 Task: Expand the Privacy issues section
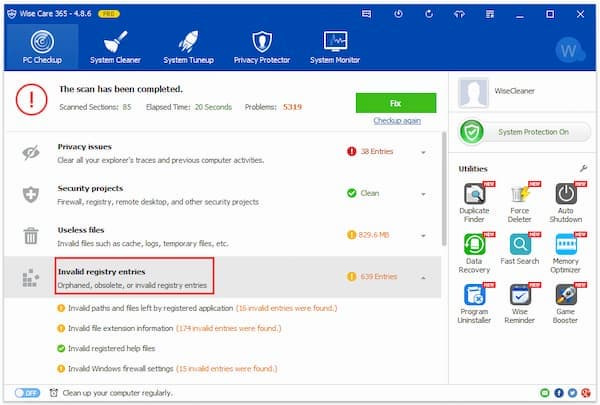(423, 152)
